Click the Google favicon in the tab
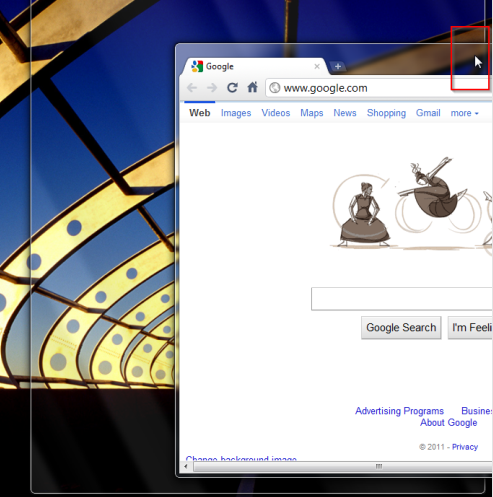Viewport: 493px width, 497px height. (197, 66)
